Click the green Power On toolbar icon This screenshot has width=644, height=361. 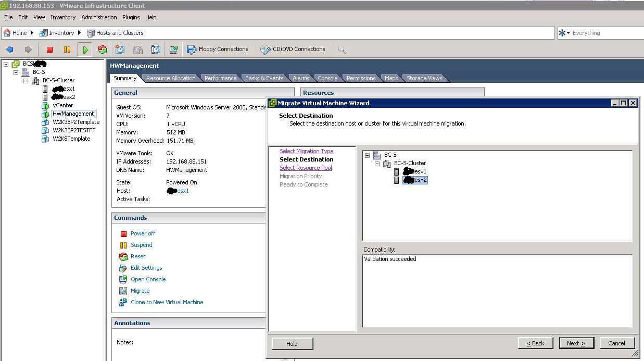(85, 49)
